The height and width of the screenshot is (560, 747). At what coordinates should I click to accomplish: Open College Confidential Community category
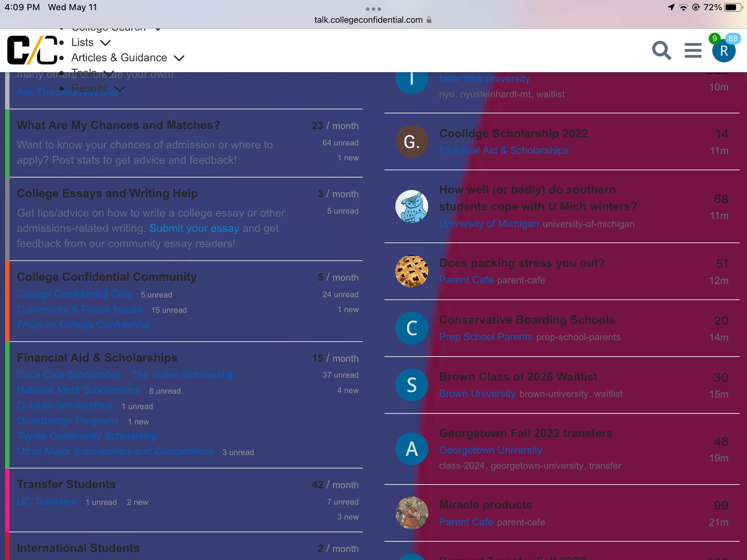(x=107, y=277)
